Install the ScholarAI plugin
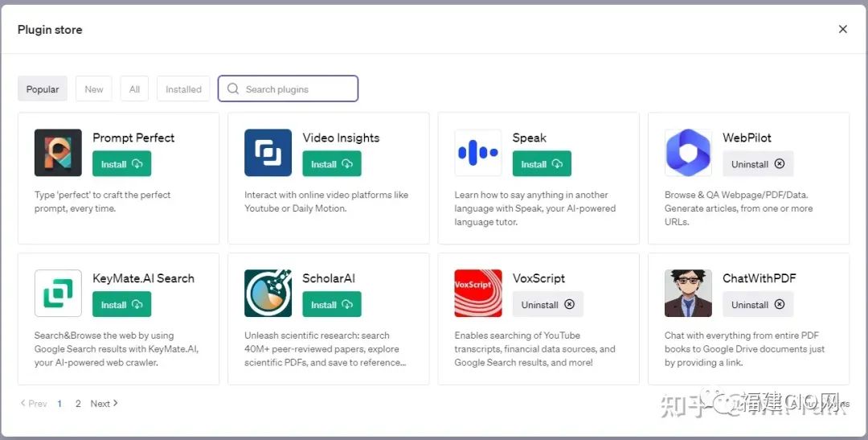The width and height of the screenshot is (868, 440). click(x=331, y=305)
